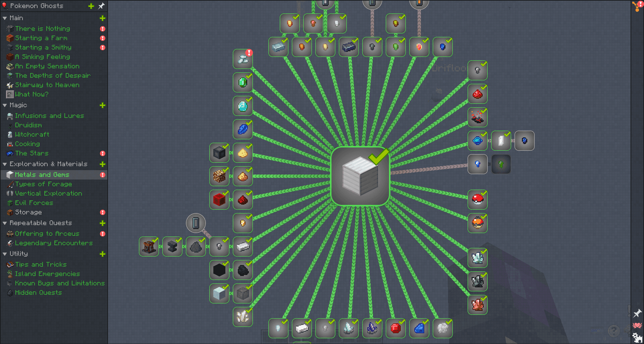This screenshot has width=644, height=344.
Task: Open the central iron block quest
Action: tap(360, 176)
